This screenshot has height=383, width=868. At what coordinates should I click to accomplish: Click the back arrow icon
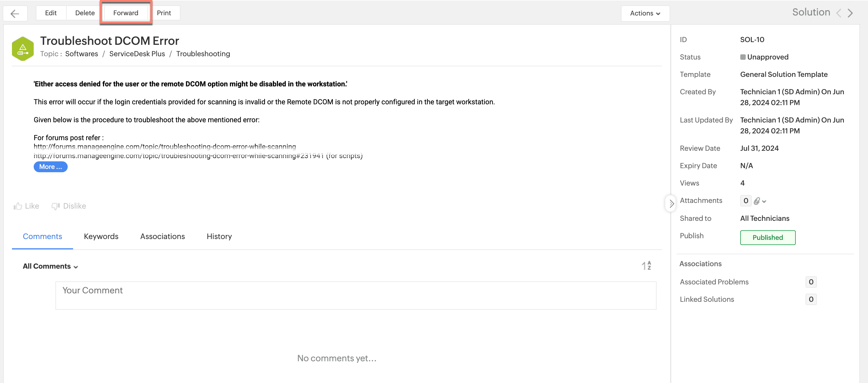pyautogui.click(x=15, y=14)
